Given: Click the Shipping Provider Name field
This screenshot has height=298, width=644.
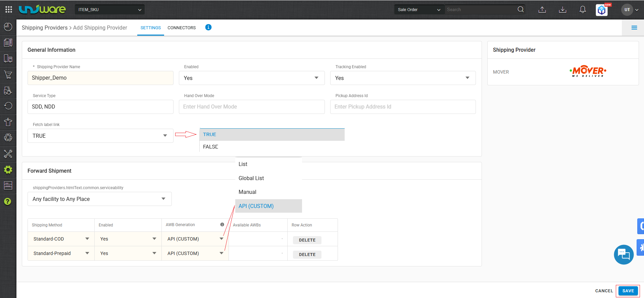Looking at the screenshot, I should tap(100, 78).
